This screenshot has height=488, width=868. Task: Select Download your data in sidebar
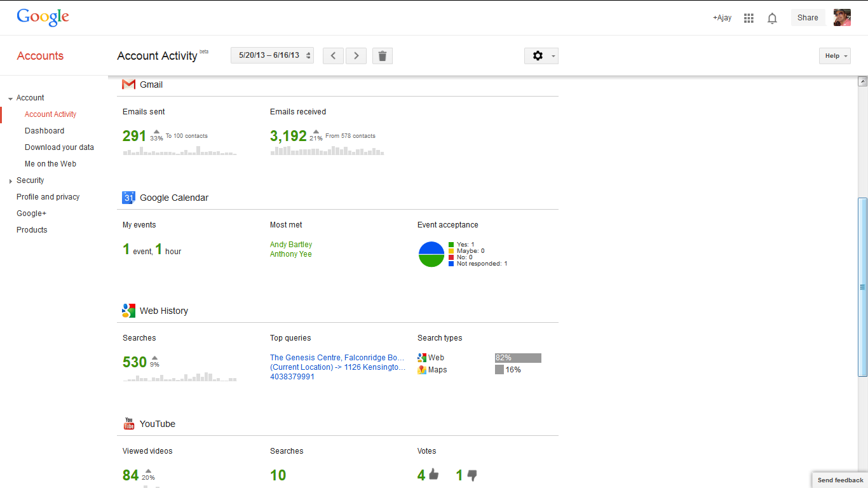pos(59,147)
